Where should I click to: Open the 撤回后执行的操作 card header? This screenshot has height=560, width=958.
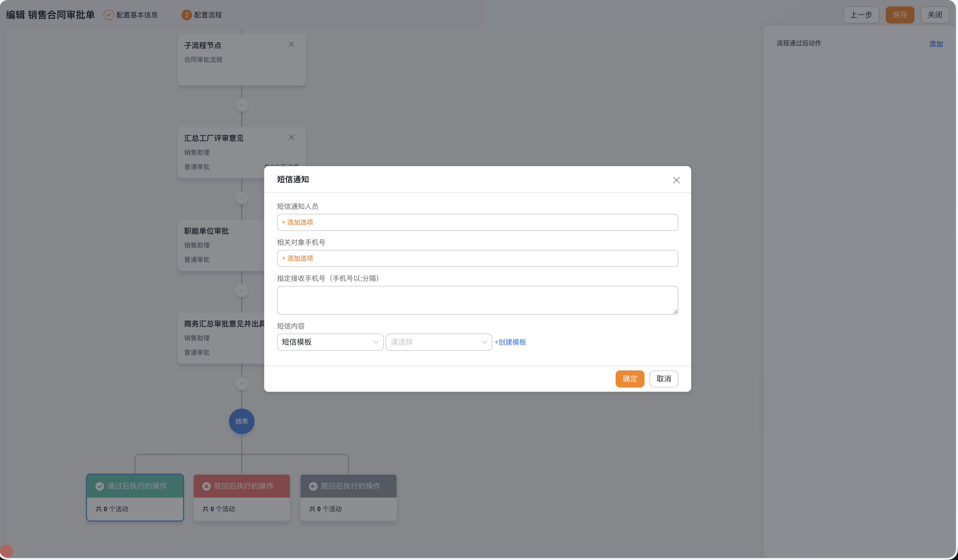348,486
